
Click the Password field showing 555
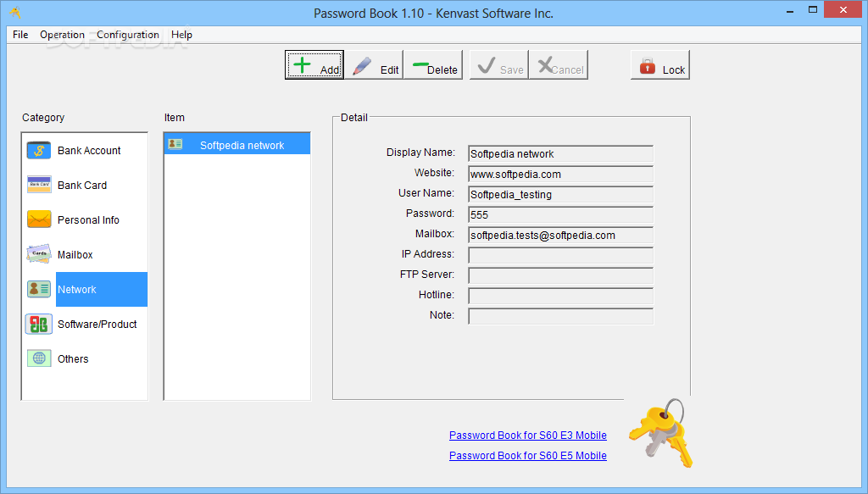pos(561,214)
